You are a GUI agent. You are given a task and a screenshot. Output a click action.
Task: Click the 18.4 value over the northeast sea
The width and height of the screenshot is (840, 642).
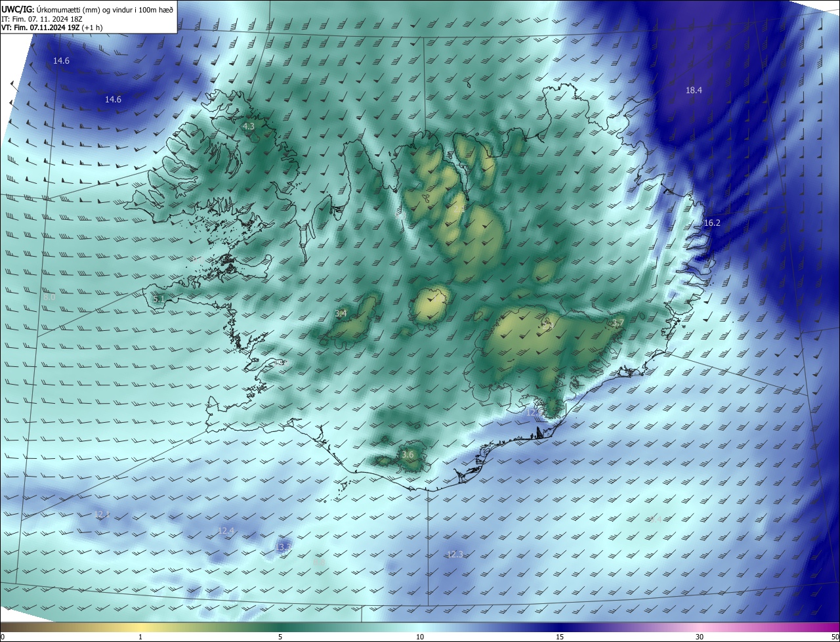pyautogui.click(x=694, y=90)
